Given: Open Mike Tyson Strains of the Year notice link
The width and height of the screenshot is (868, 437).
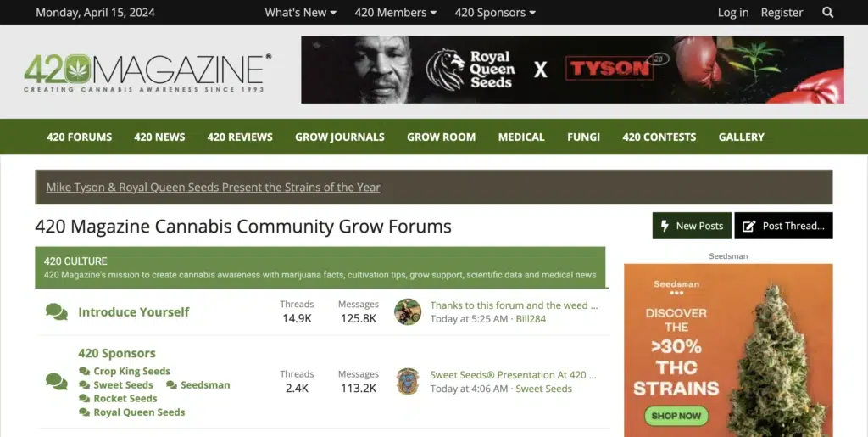Looking at the screenshot, I should (213, 188).
